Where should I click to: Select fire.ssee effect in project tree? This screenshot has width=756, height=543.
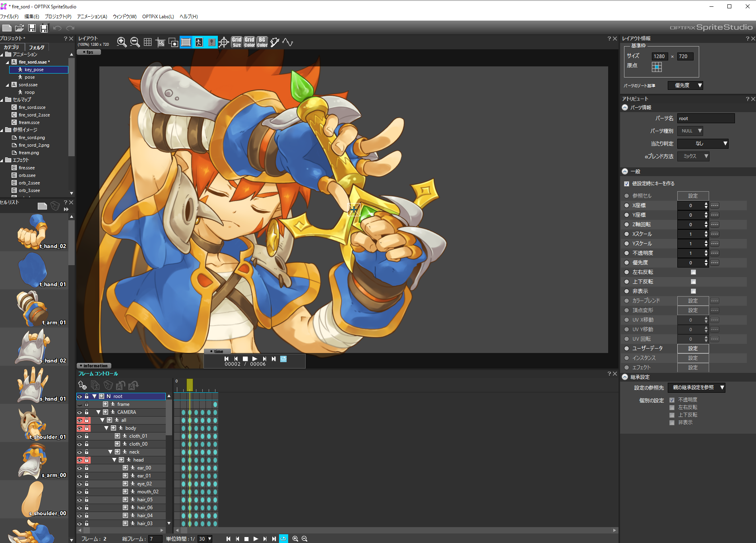(27, 168)
